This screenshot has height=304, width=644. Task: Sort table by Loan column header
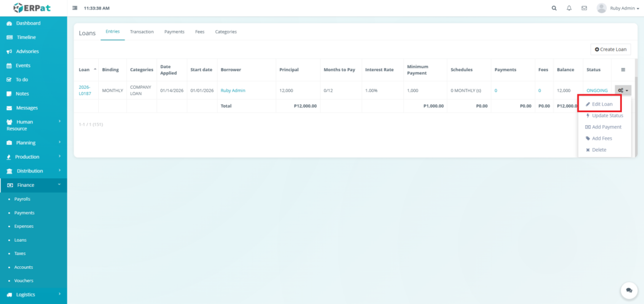[84, 69]
